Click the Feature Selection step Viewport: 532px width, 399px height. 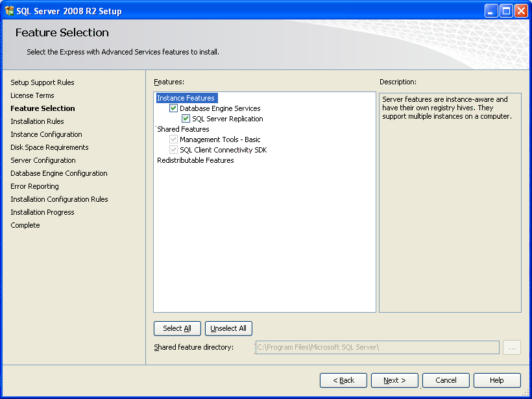(43, 108)
